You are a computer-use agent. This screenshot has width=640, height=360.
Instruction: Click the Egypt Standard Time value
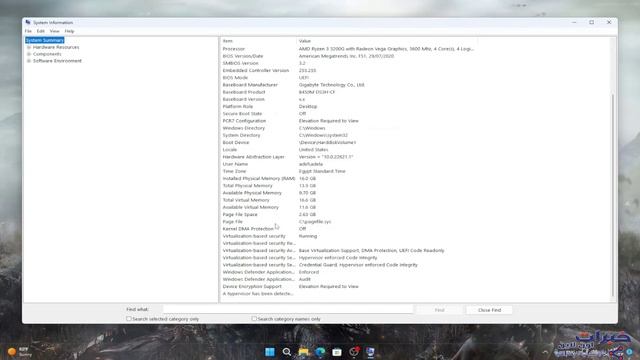tap(322, 171)
